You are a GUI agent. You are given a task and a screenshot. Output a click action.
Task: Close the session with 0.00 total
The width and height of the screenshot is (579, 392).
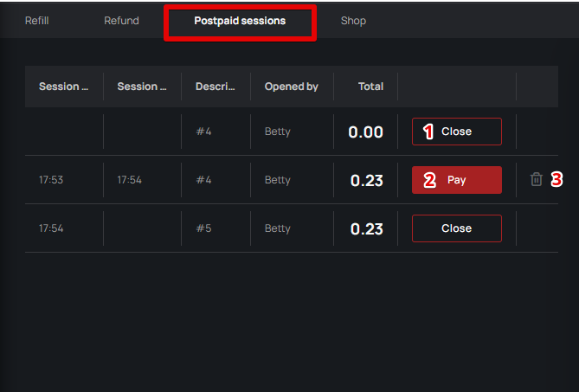(x=456, y=132)
